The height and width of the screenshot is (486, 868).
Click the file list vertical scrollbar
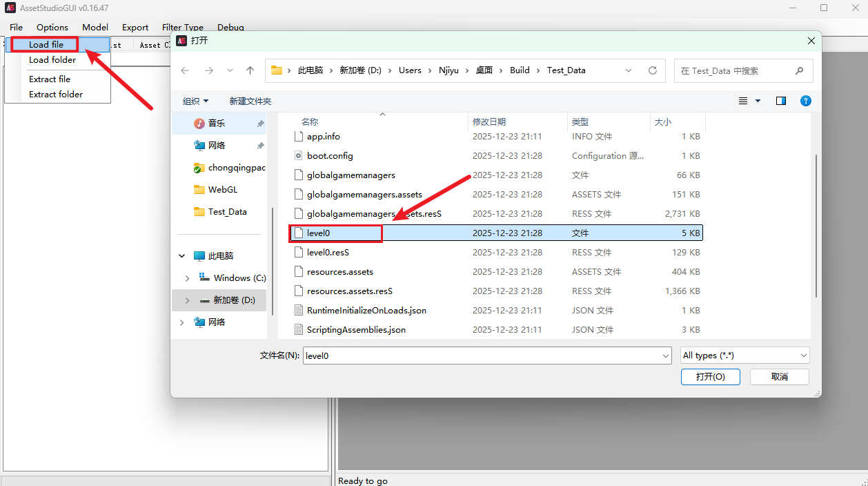pyautogui.click(x=817, y=226)
